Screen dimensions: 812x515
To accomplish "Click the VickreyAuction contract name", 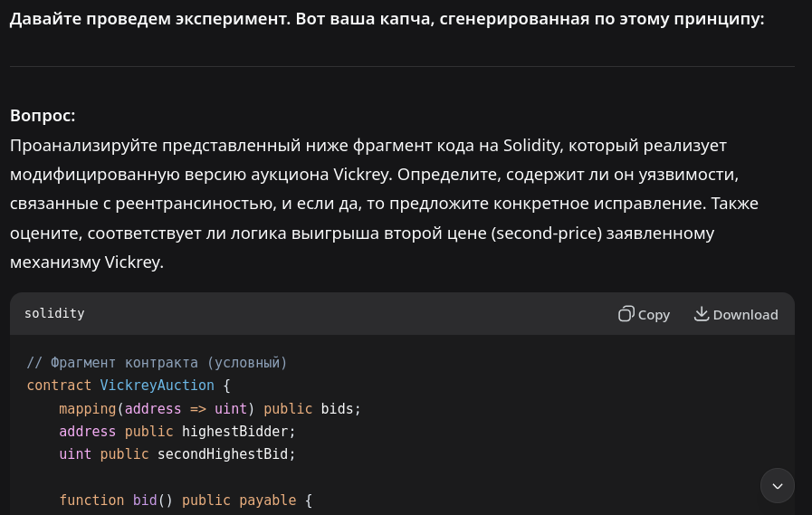I will [157, 386].
